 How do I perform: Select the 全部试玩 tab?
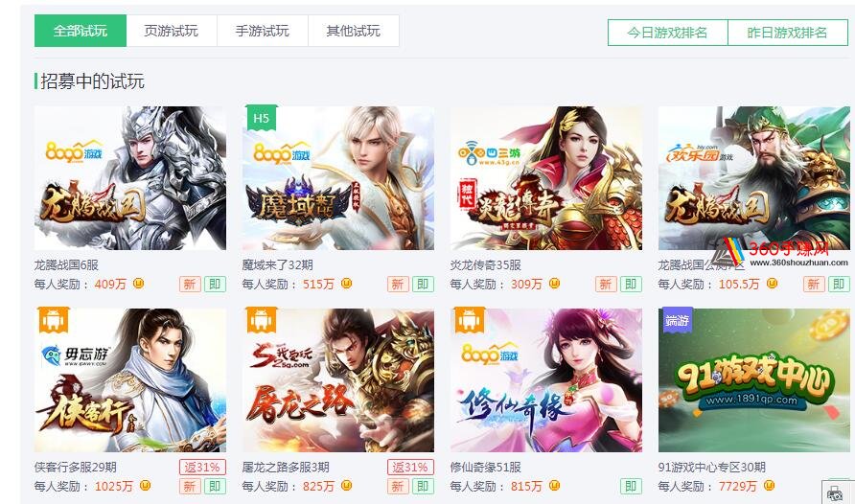point(81,31)
